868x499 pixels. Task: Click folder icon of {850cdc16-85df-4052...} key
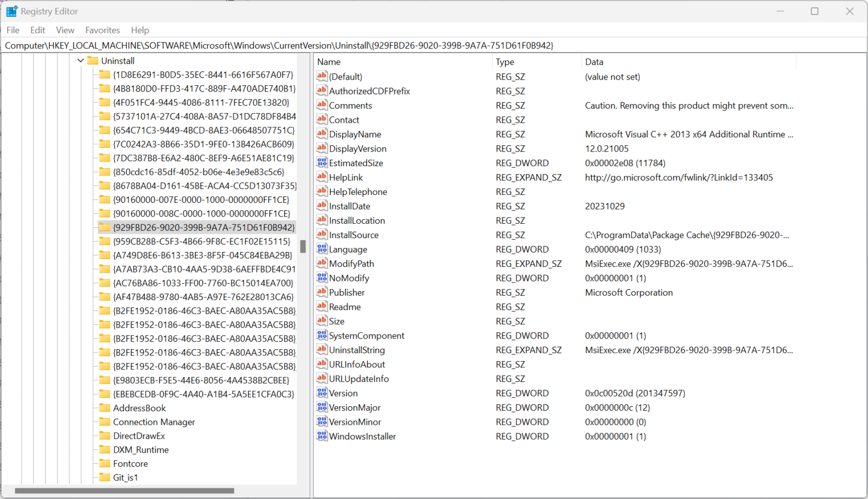tap(105, 172)
